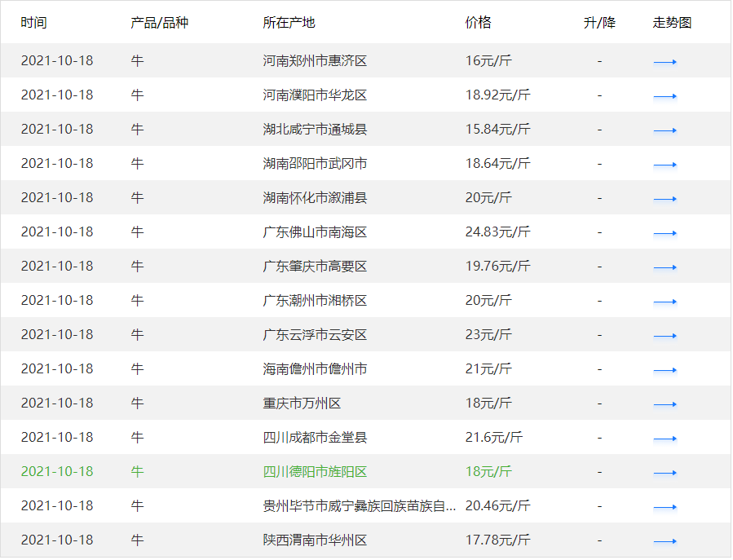
Task: Click trend arrow for 海南儋州市儋州市
Action: 665,369
